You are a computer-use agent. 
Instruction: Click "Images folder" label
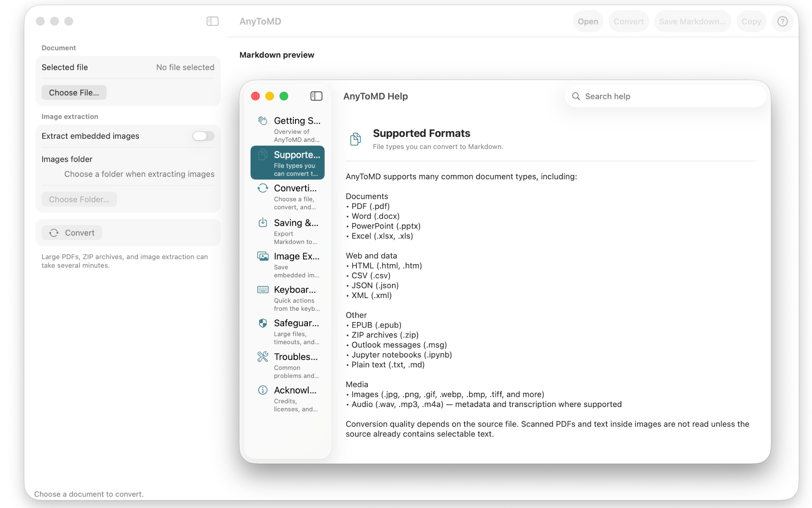click(x=67, y=159)
